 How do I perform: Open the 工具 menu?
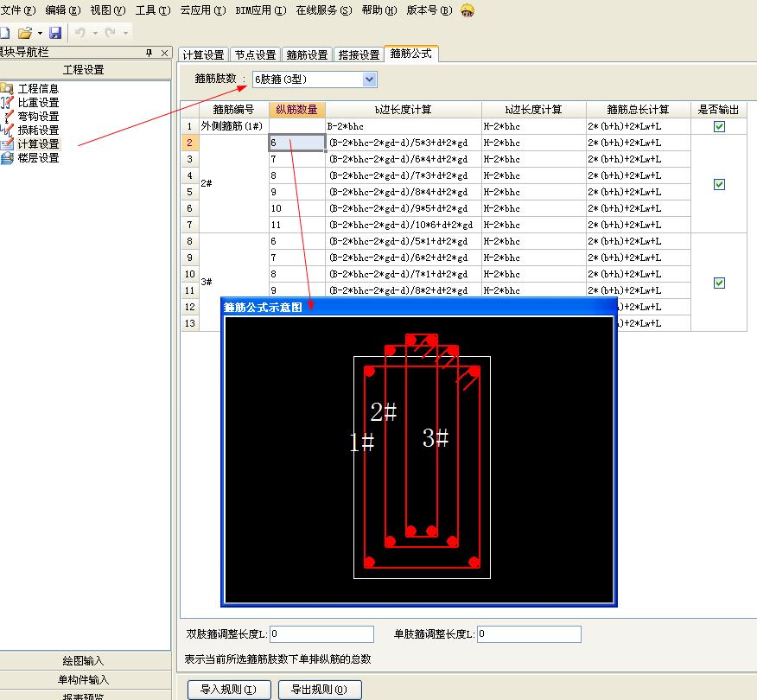tap(152, 10)
